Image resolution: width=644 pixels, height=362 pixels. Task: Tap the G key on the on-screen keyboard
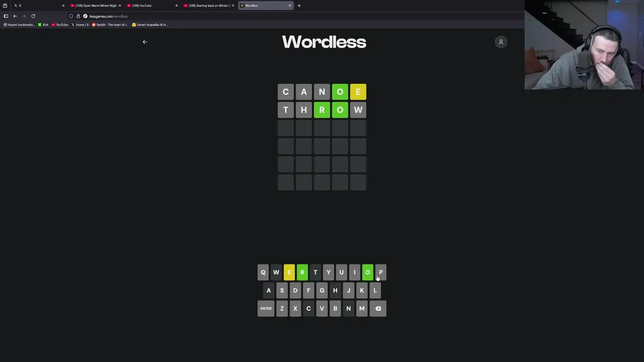(x=322, y=291)
